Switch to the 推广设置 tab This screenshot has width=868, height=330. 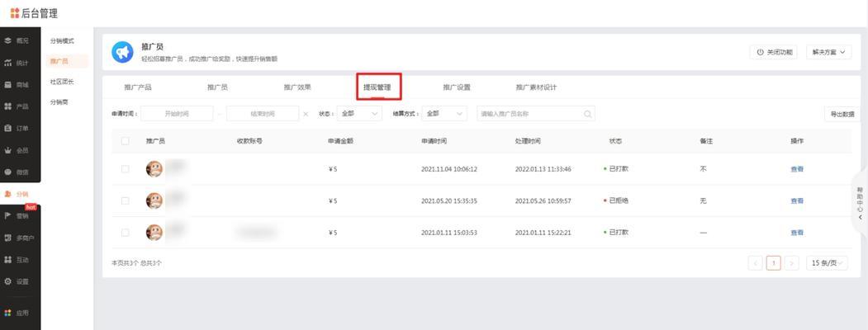click(457, 87)
